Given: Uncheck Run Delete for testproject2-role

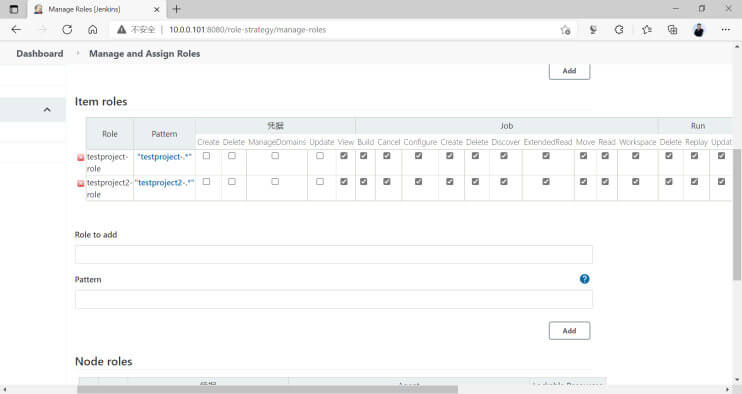Looking at the screenshot, I should click(x=669, y=182).
